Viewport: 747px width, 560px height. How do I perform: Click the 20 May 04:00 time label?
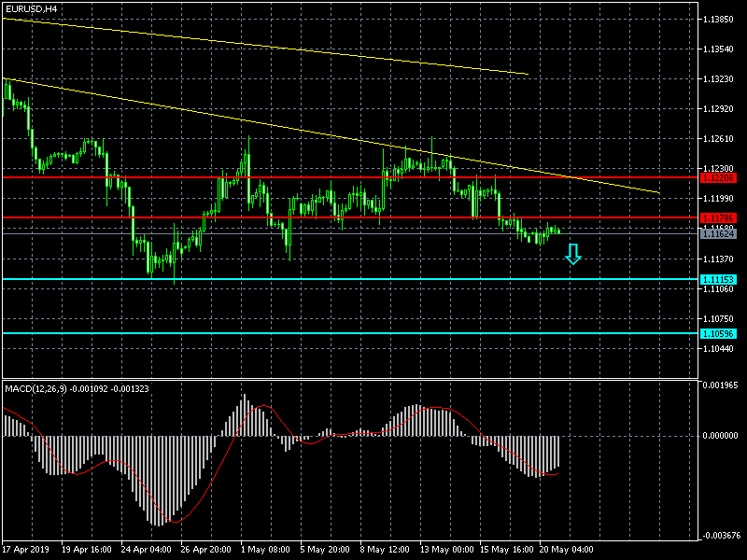tap(567, 549)
